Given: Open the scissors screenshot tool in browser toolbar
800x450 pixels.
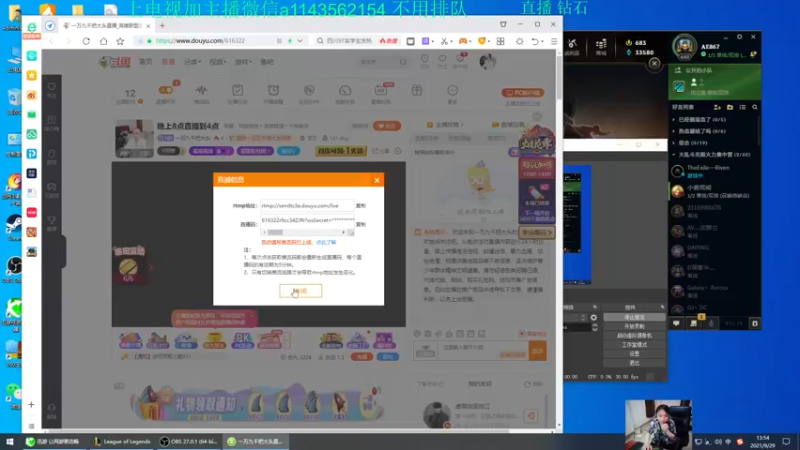Looking at the screenshot, I should pyautogui.click(x=444, y=41).
